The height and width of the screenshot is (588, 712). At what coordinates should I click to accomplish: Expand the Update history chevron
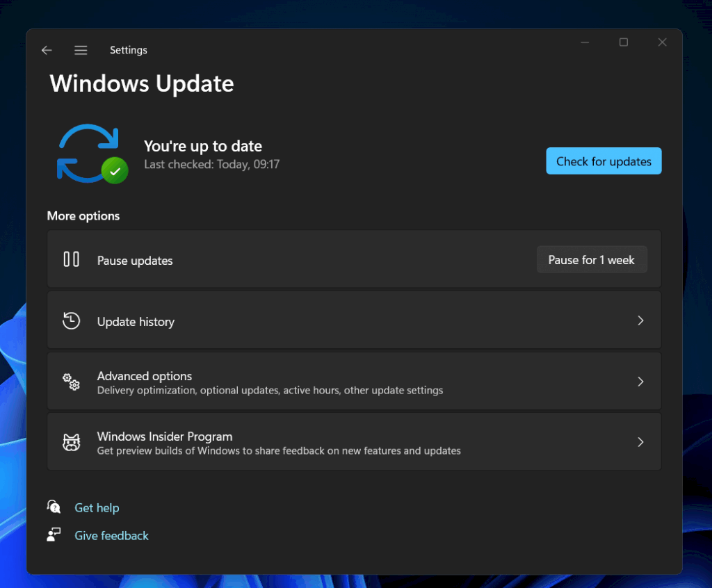(x=640, y=320)
